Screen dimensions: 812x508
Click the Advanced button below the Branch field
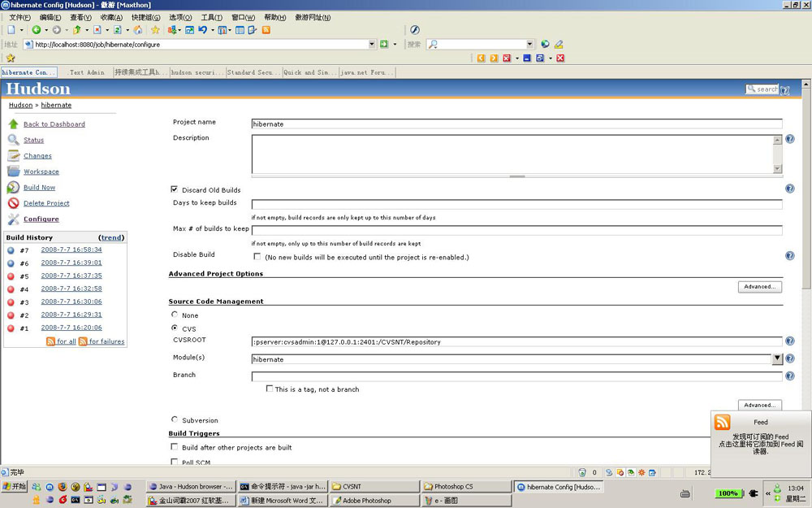(760, 405)
